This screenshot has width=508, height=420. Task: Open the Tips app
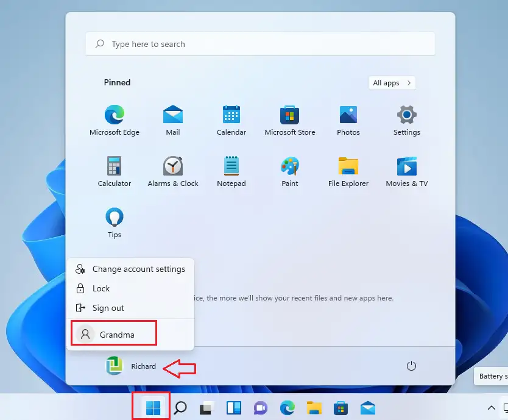click(x=115, y=222)
